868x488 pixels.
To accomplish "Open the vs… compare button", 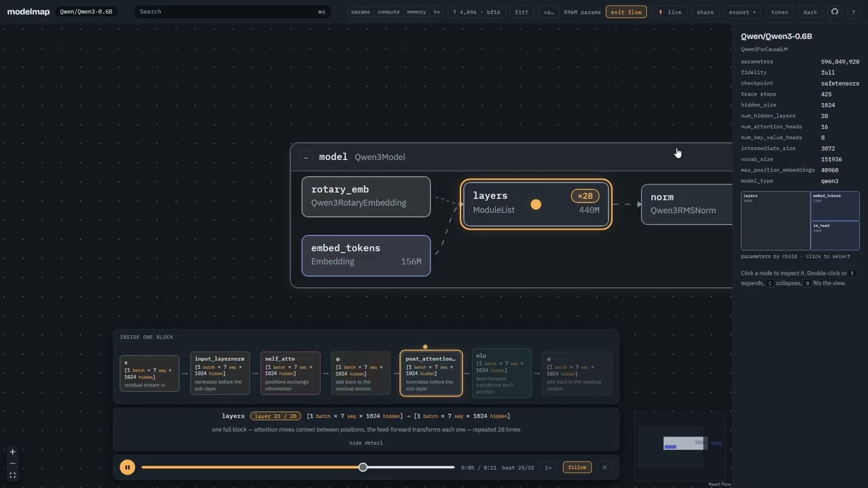I will [549, 12].
